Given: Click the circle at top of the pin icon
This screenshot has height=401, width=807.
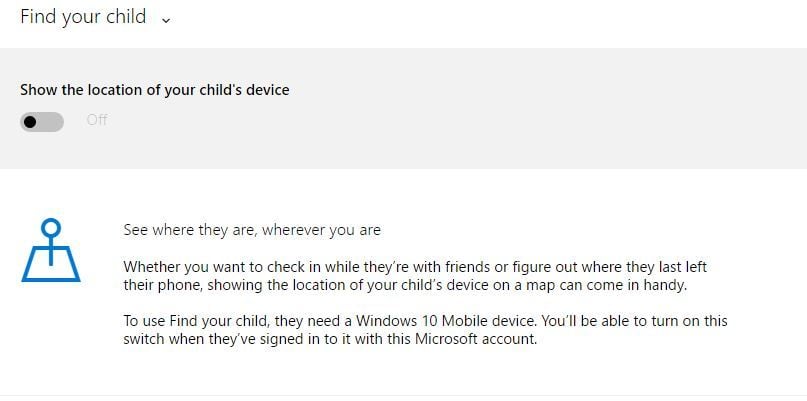Looking at the screenshot, I should coord(51,228).
